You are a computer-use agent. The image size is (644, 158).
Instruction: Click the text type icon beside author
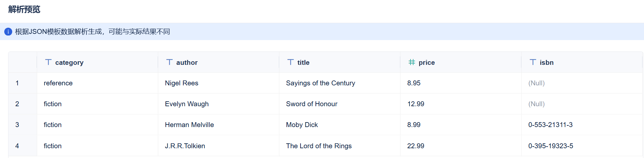169,62
